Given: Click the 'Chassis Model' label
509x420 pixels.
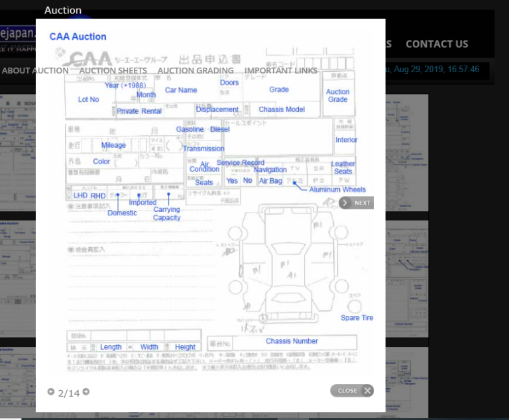Looking at the screenshot, I should 282,109.
